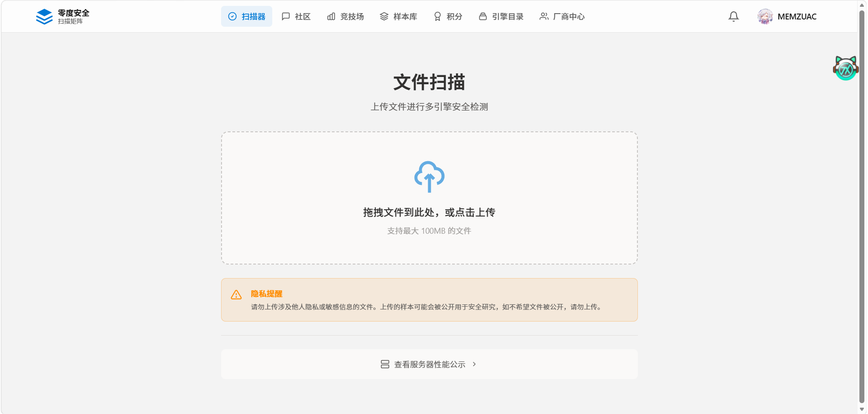Open the 查看服务器性能公示 link
The image size is (868, 414).
coord(429,364)
